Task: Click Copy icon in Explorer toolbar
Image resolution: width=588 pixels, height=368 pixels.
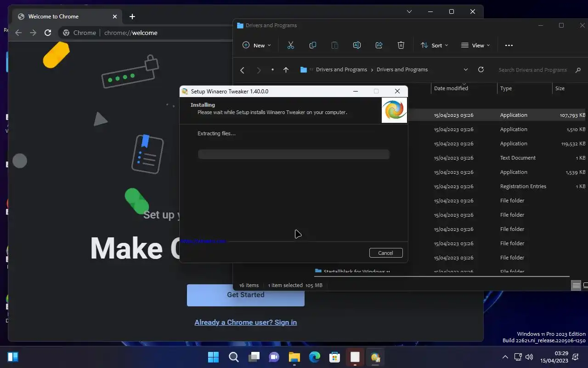Action: (313, 45)
